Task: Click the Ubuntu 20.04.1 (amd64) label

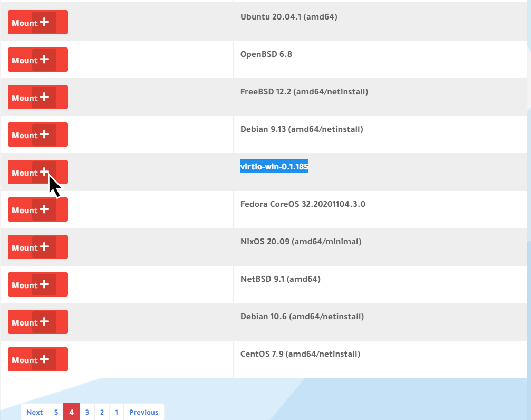Action: [x=289, y=17]
